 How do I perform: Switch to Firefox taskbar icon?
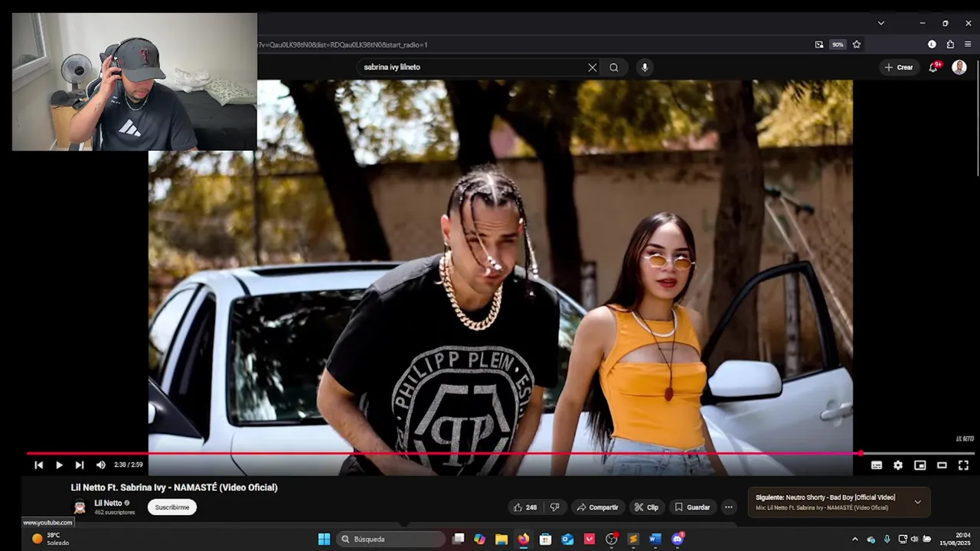click(x=524, y=539)
